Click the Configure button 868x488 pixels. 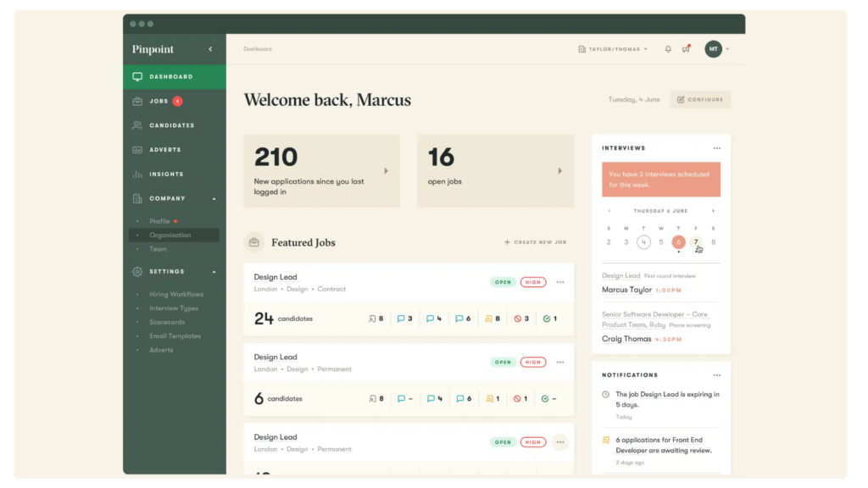[x=700, y=100]
